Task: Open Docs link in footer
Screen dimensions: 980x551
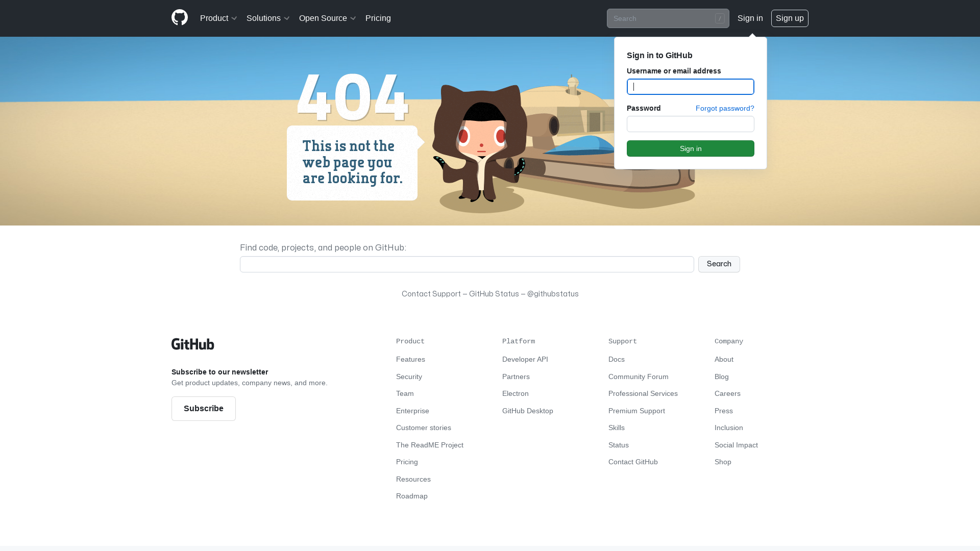Action: (x=617, y=359)
